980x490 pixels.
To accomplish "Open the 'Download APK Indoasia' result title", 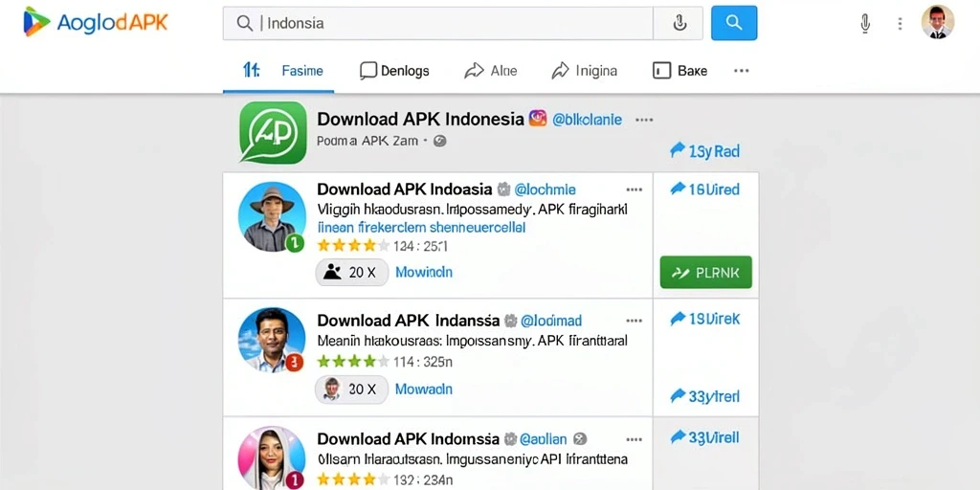I will point(405,189).
